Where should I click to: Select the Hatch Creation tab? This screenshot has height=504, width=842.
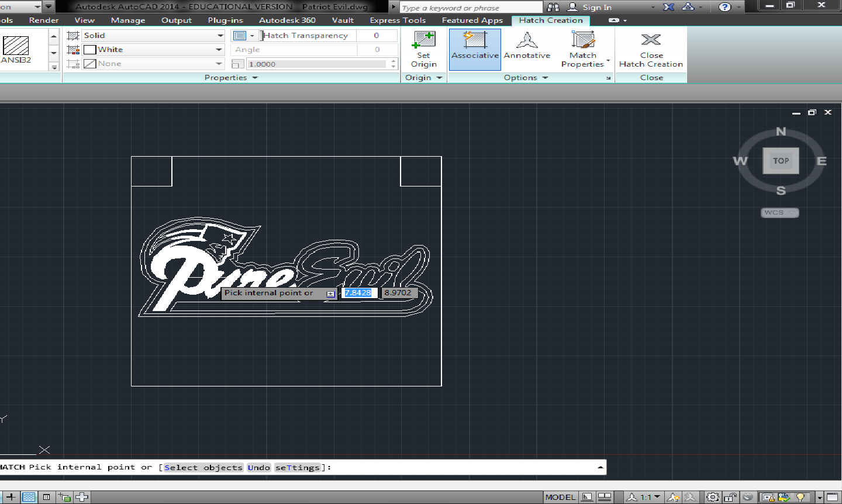[551, 20]
